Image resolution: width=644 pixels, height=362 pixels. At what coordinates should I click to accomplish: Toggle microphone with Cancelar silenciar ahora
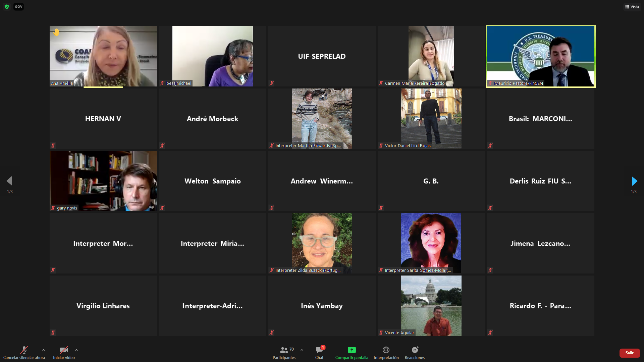point(24,353)
